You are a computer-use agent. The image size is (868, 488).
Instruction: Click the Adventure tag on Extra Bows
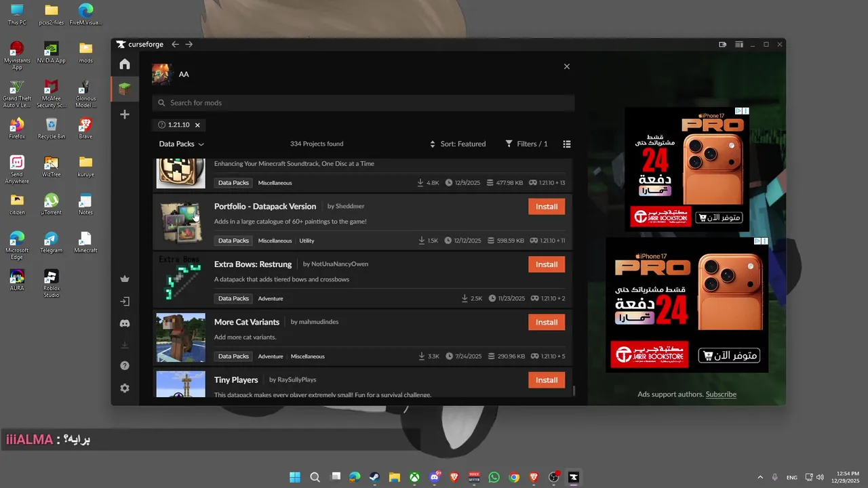click(271, 298)
